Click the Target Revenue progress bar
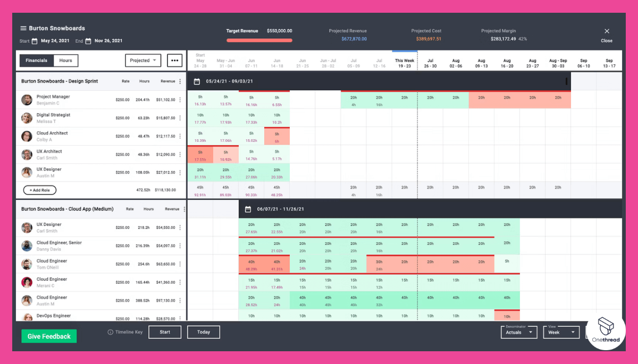 (x=259, y=40)
